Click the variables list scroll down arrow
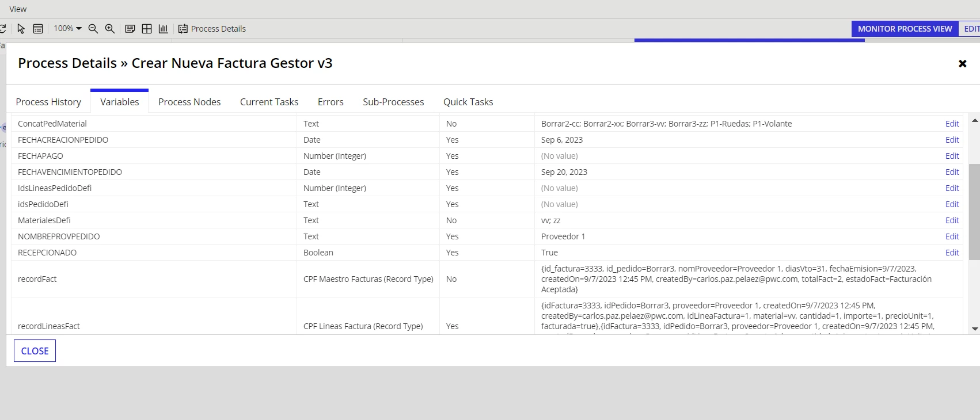The width and height of the screenshot is (980, 420). [975, 329]
